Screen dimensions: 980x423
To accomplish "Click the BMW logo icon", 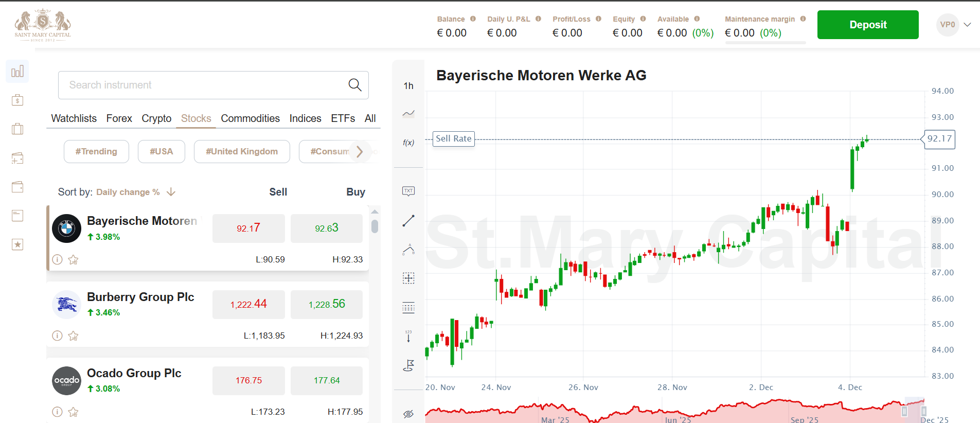I will point(67,228).
